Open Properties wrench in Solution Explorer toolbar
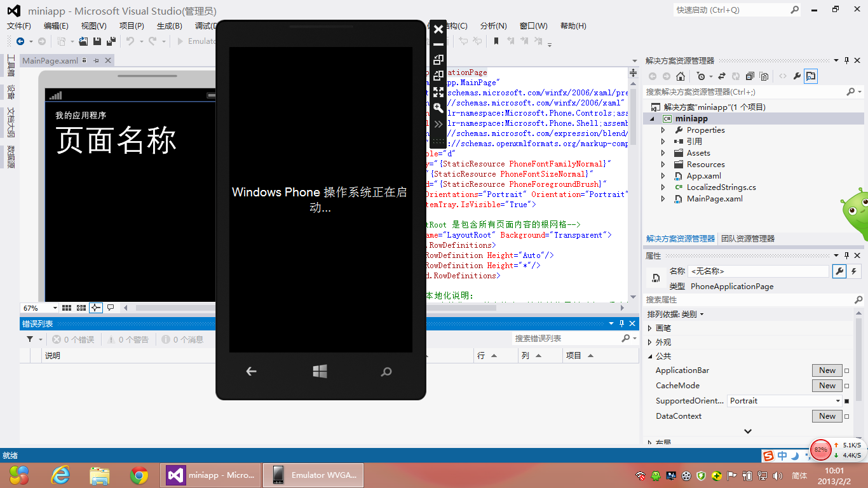The image size is (868, 488). point(797,76)
